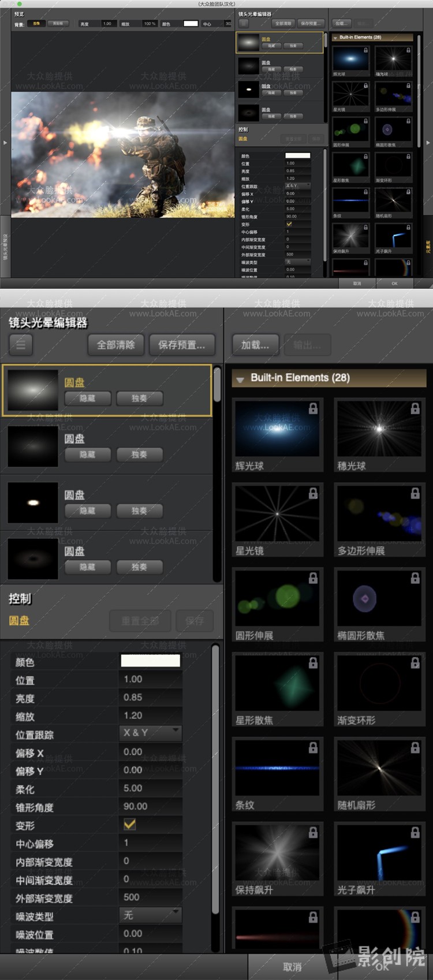Select the 条纹 streak element
433x980 pixels.
point(277,767)
